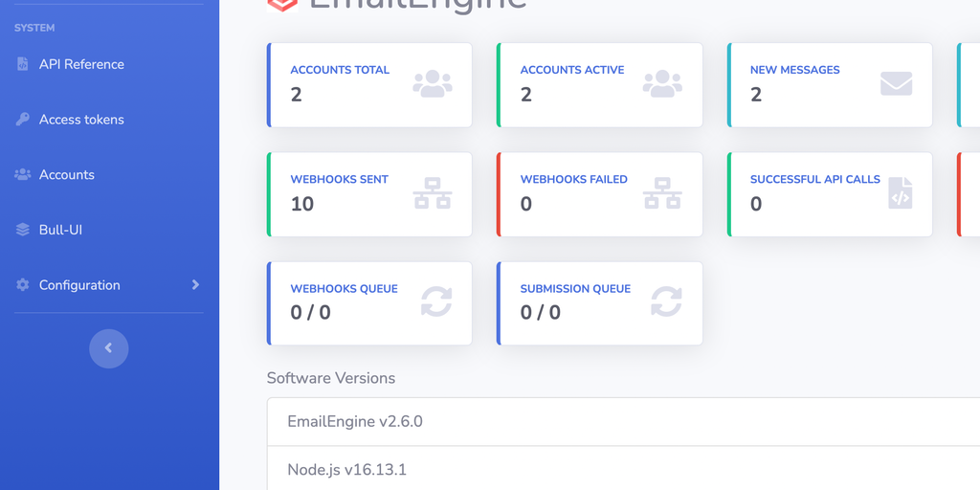
Task: Expand Configuration submenu chevron
Action: click(x=195, y=285)
